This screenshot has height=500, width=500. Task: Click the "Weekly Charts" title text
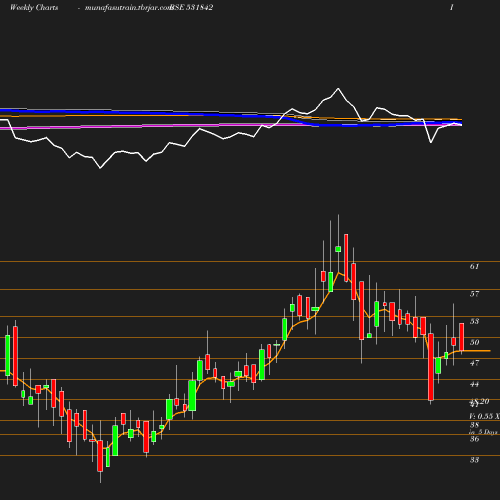[34, 7]
